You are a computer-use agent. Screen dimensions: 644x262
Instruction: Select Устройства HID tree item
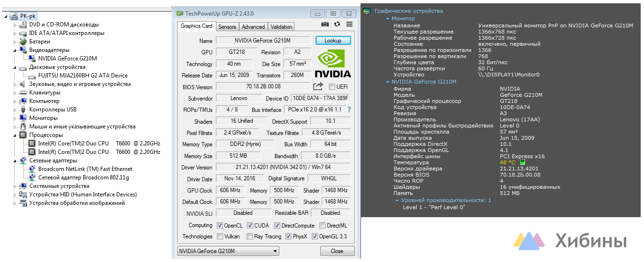pyautogui.click(x=83, y=194)
